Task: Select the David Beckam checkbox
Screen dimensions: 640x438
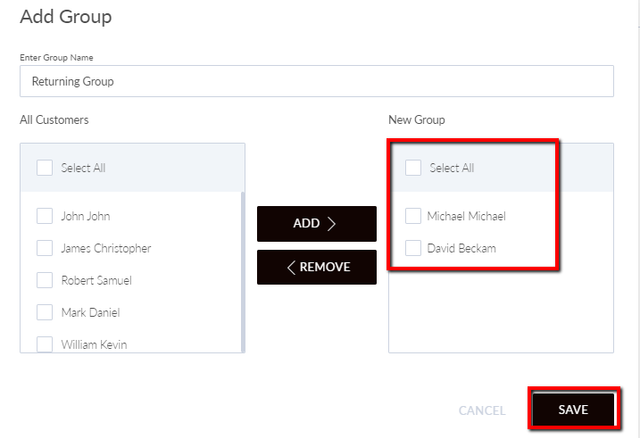Action: 413,248
